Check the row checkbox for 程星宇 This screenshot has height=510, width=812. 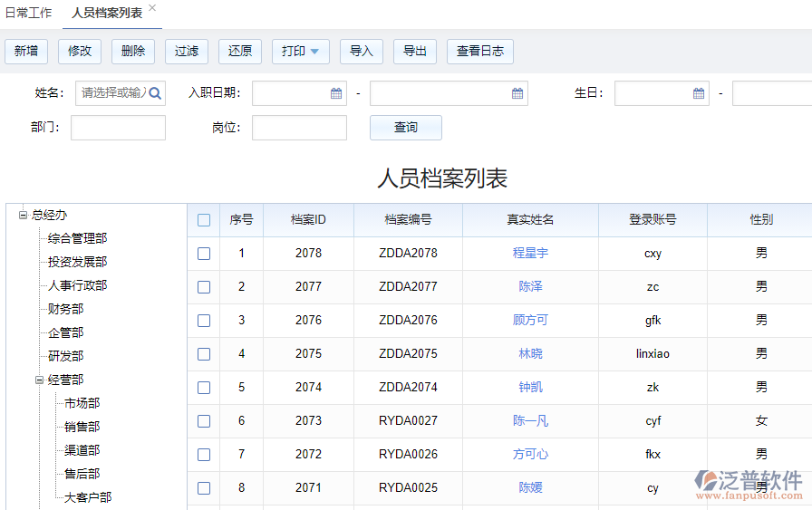tap(204, 254)
